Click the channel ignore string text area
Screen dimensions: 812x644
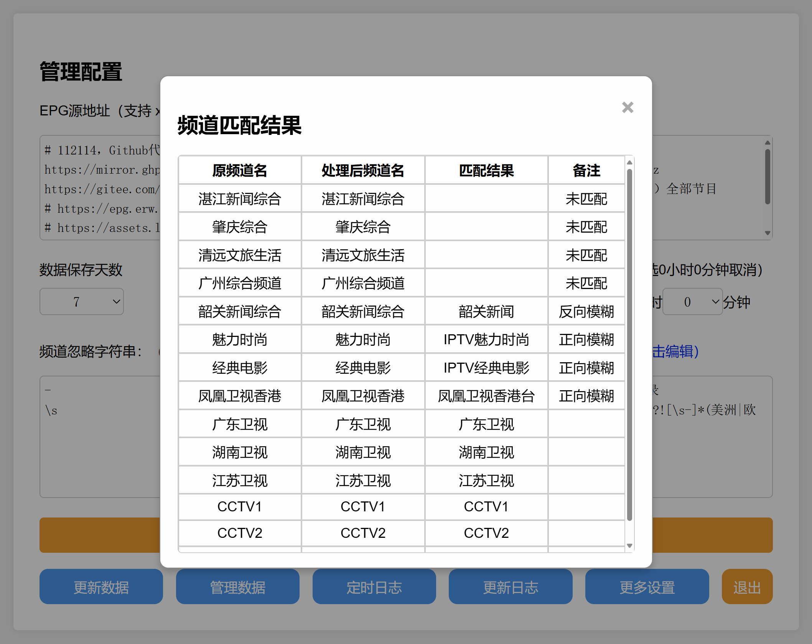[100, 437]
